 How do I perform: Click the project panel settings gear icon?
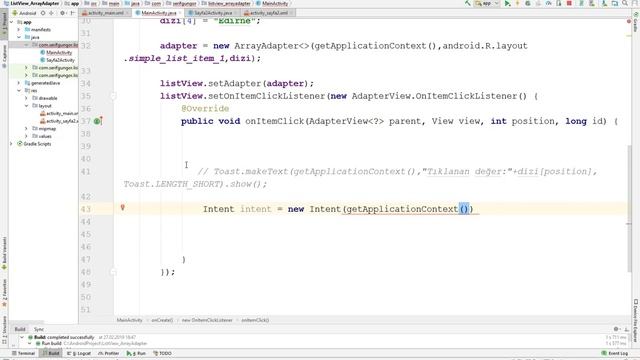(x=63, y=13)
